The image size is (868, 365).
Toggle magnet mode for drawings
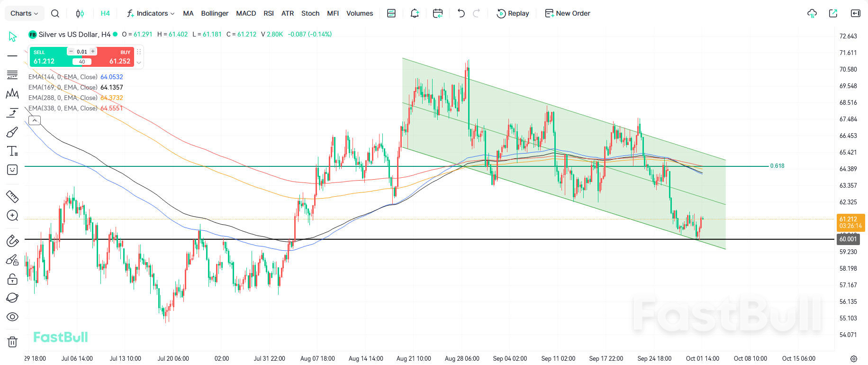click(x=13, y=241)
